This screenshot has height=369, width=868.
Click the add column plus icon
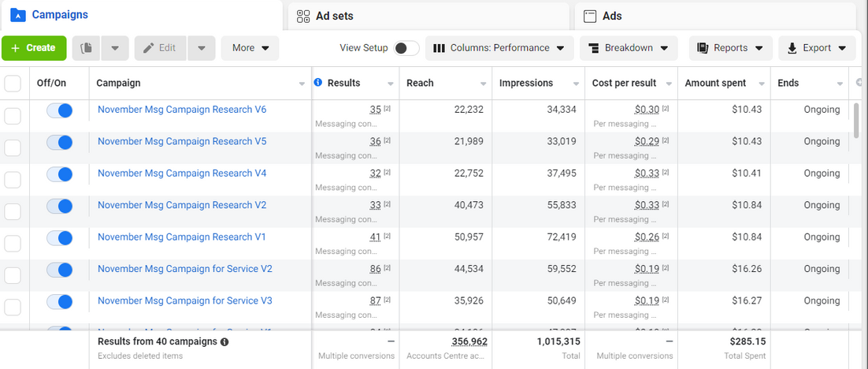pos(859,83)
